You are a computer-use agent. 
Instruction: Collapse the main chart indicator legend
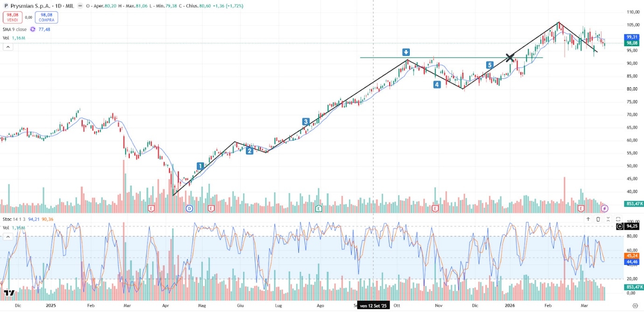pos(7,47)
